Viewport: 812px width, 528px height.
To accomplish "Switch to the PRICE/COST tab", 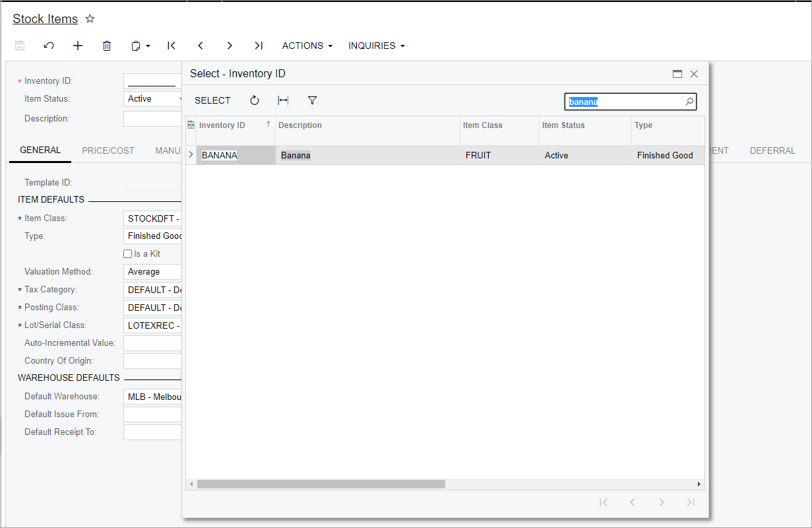I will click(108, 150).
